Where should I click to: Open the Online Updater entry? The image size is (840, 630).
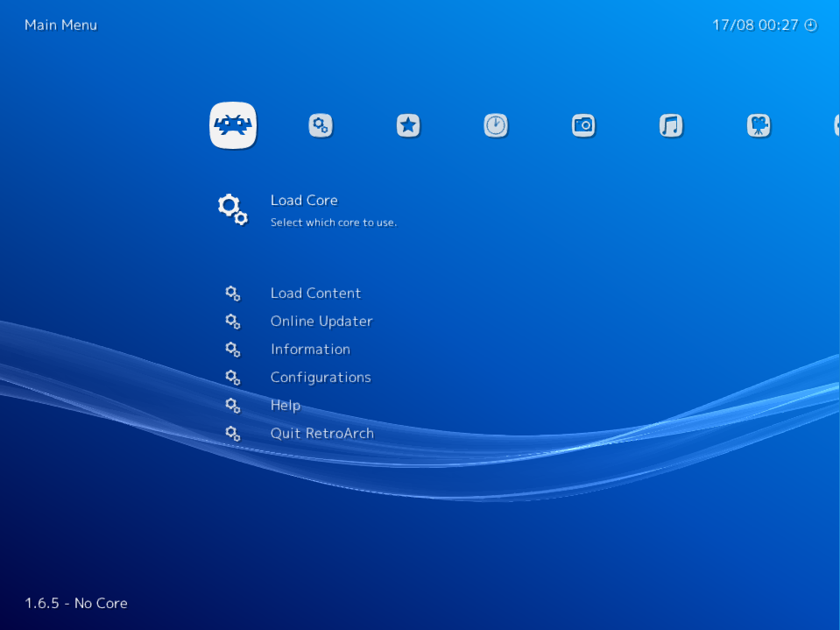(321, 321)
